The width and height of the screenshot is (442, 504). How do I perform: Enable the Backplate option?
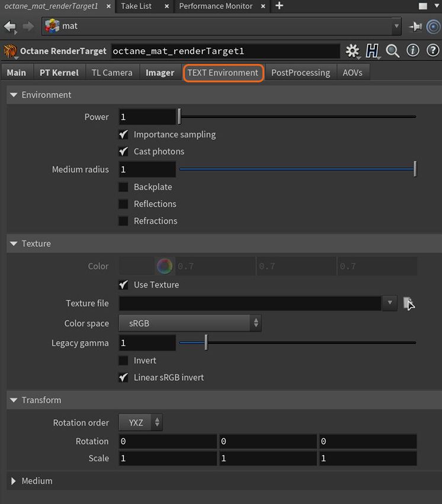click(123, 187)
